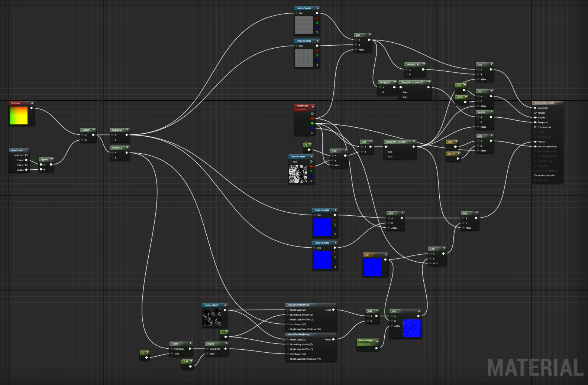Viewport: 588px width, 385px height.
Task: Click Result pin of lower NormalFromHeightmap node
Action: point(333,339)
